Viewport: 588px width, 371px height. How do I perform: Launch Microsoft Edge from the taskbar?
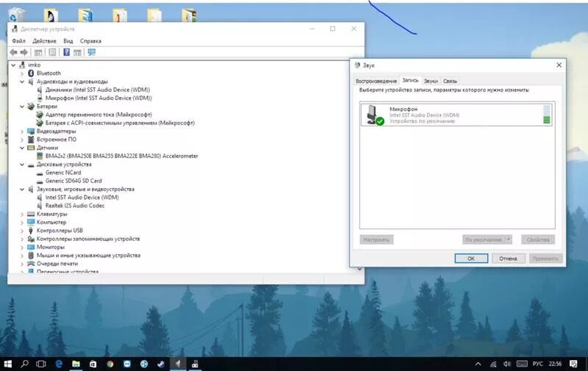point(59,364)
